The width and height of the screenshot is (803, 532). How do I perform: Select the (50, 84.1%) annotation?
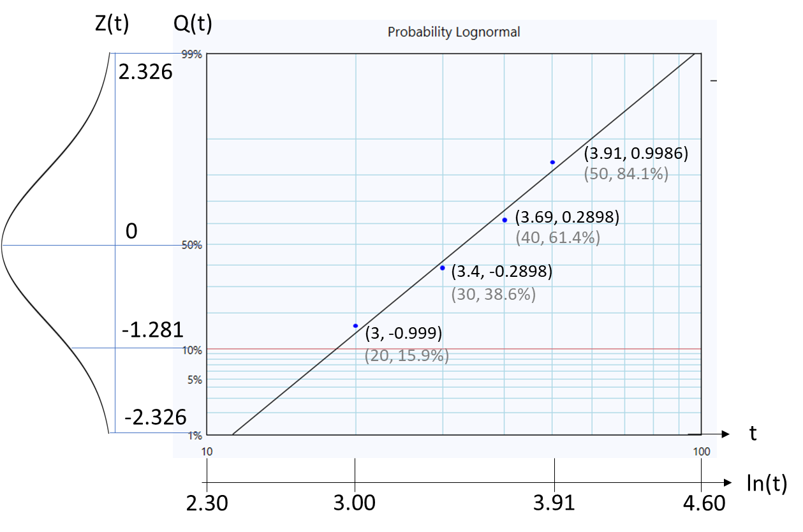[626, 174]
